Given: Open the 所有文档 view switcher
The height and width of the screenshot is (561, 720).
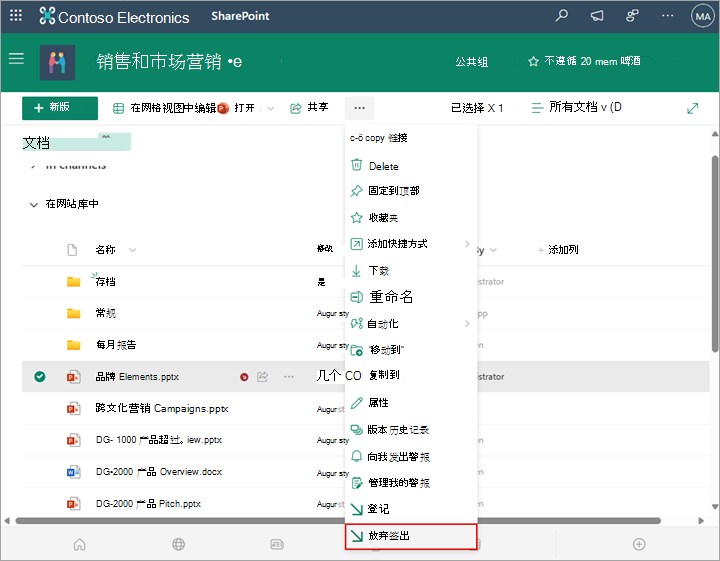Looking at the screenshot, I should pyautogui.click(x=576, y=107).
